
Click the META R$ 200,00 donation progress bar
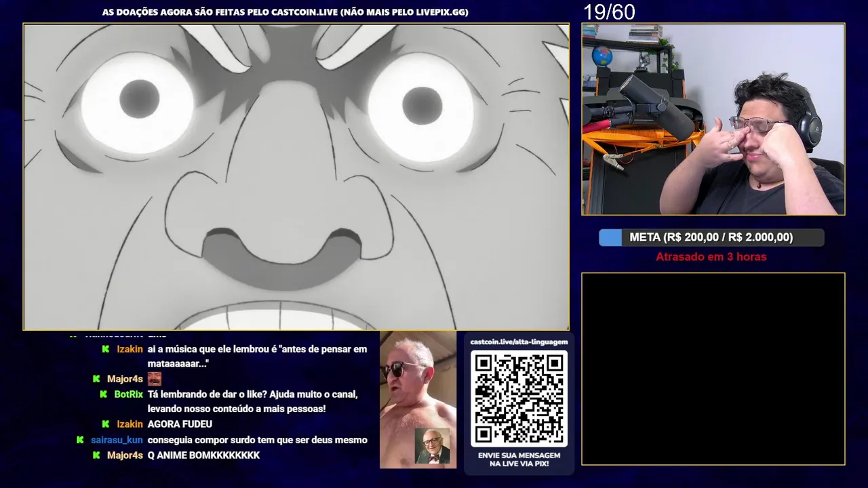711,237
